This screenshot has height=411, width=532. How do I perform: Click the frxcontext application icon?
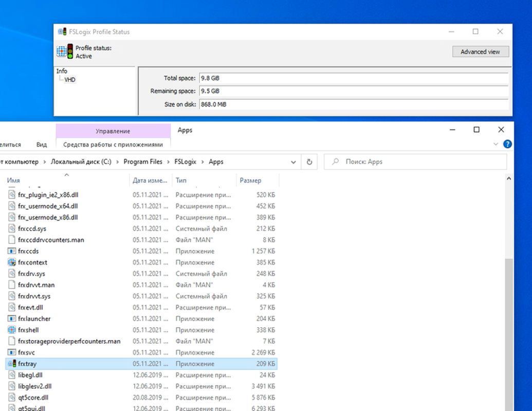(12, 262)
